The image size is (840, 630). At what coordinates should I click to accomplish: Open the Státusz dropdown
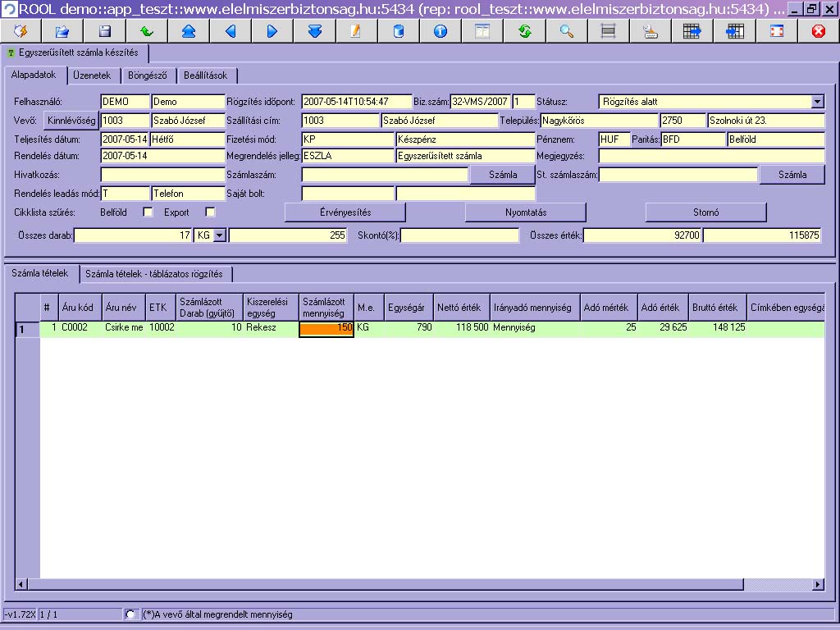817,102
